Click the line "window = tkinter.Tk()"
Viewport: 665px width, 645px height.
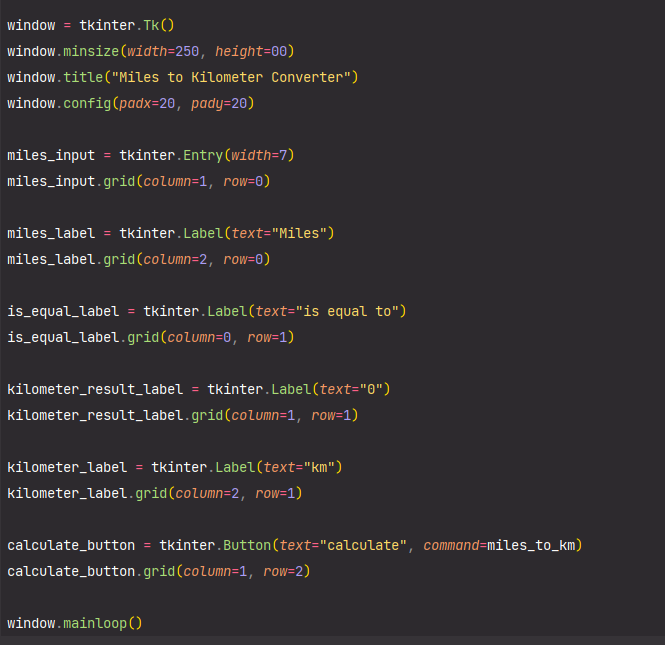tap(90, 25)
